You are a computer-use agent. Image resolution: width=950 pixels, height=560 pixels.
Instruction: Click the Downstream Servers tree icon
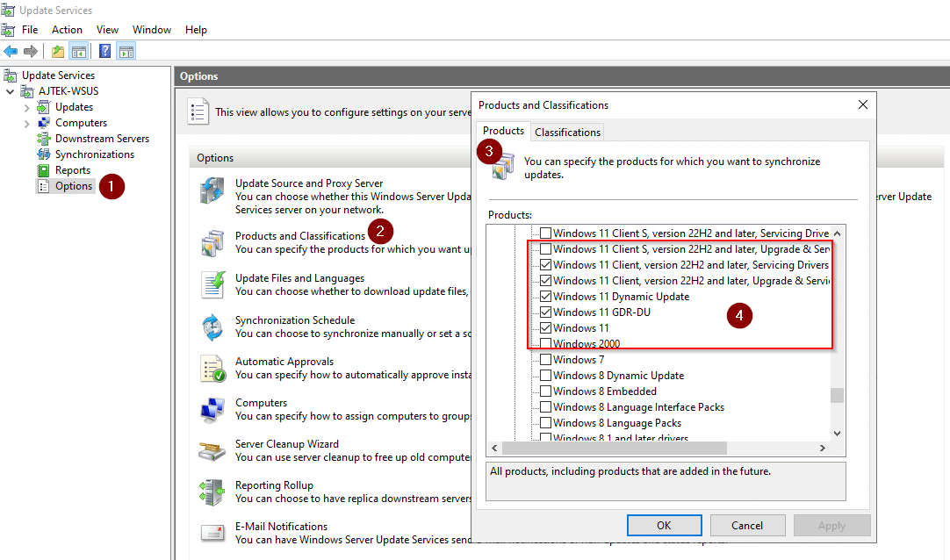(x=43, y=139)
